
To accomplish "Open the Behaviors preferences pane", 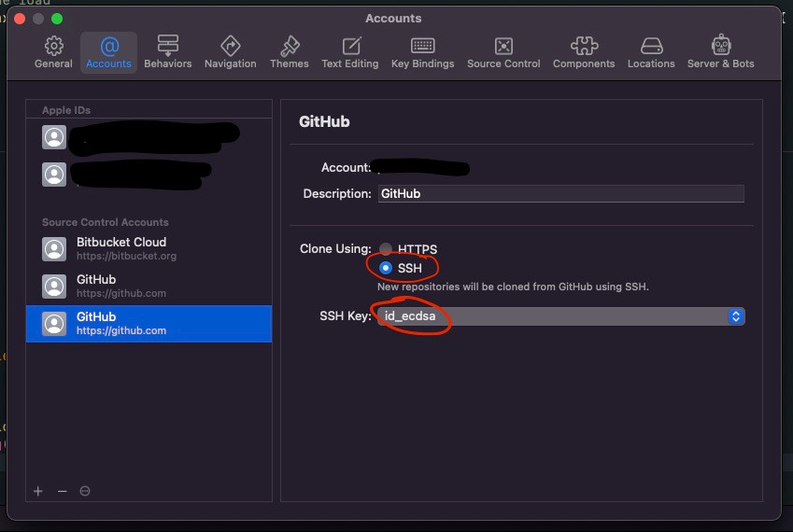I will click(x=168, y=52).
